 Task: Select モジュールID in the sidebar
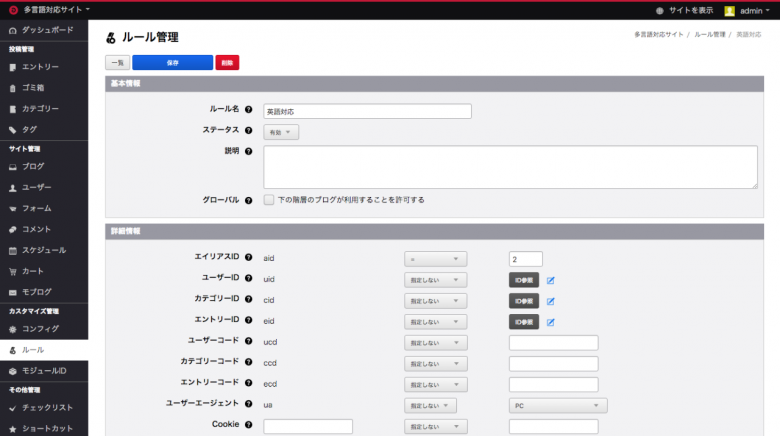[x=44, y=371]
